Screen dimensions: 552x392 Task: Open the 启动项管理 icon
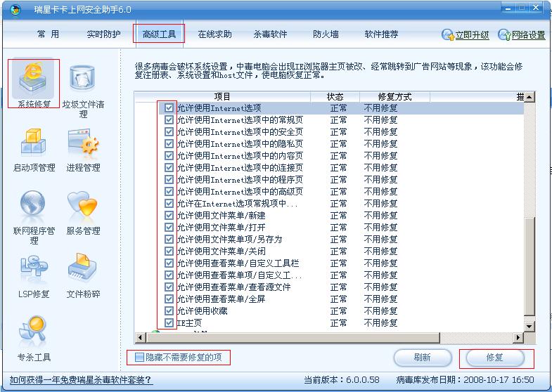click(x=34, y=143)
